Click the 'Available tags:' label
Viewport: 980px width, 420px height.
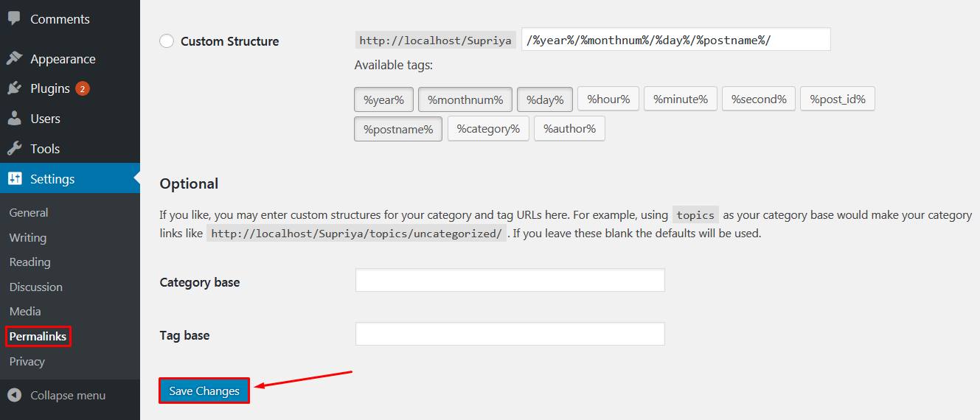click(394, 66)
